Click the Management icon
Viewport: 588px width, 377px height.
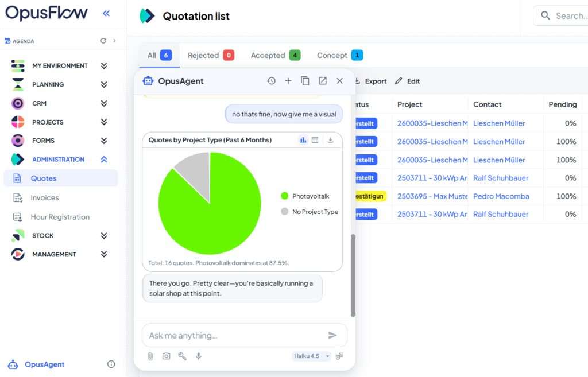[x=18, y=254]
